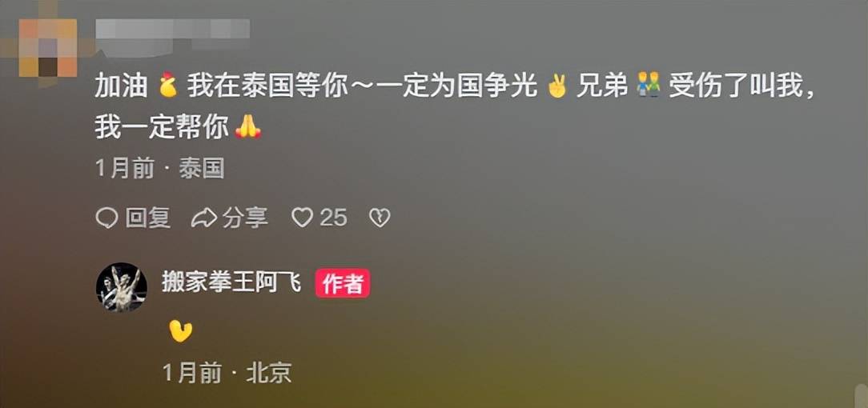Click the 1月前 · 北京 timestamp
Screen dimensions: 868x408
(x=227, y=373)
